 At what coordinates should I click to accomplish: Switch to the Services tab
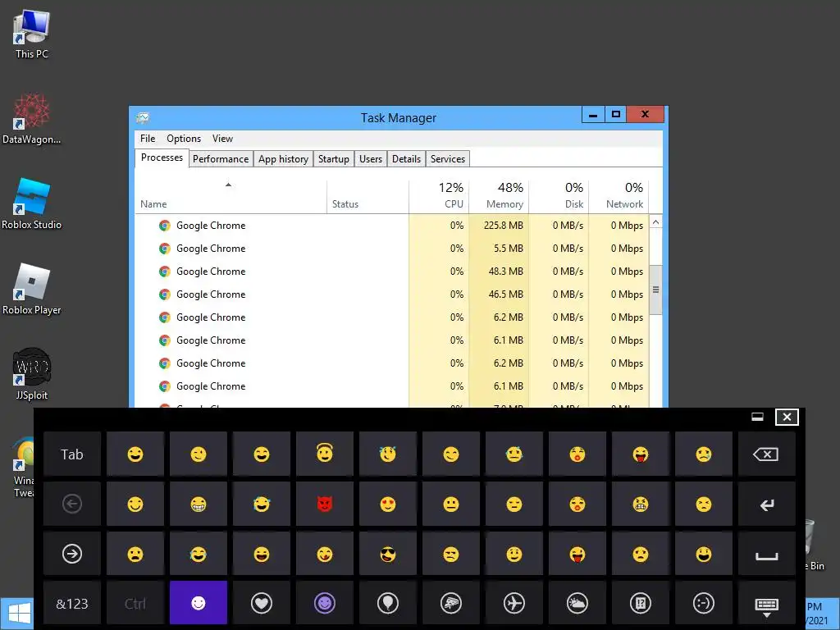click(448, 159)
